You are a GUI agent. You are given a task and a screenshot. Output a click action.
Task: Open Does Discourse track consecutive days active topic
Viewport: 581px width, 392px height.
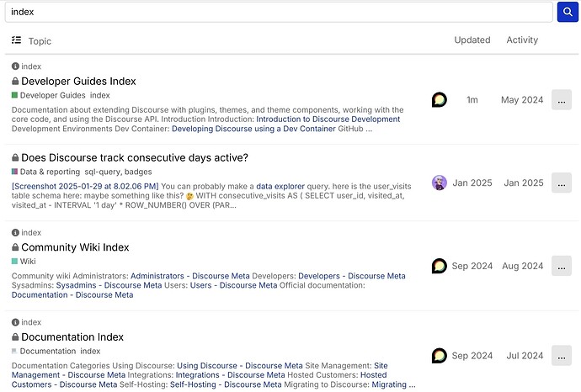[135, 157]
